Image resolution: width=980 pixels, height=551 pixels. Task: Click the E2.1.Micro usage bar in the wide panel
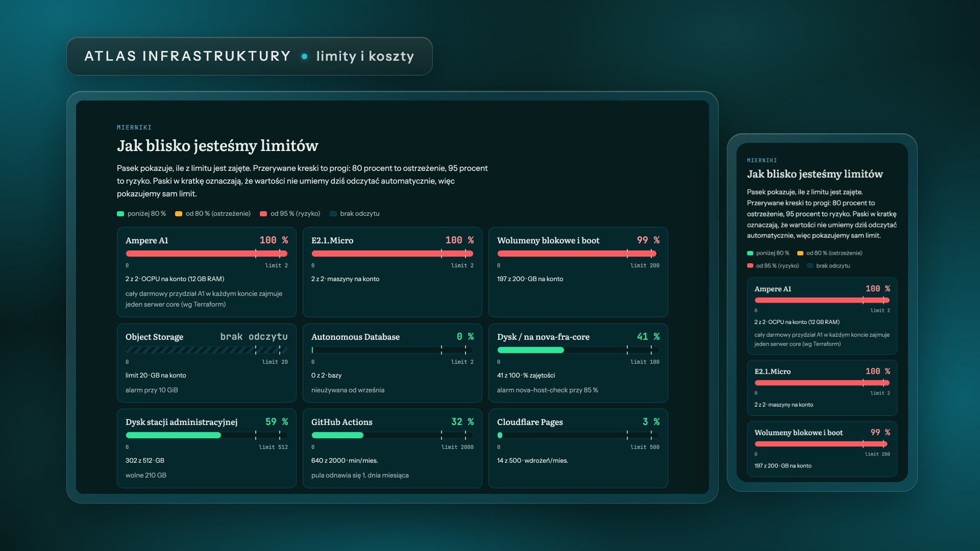393,254
